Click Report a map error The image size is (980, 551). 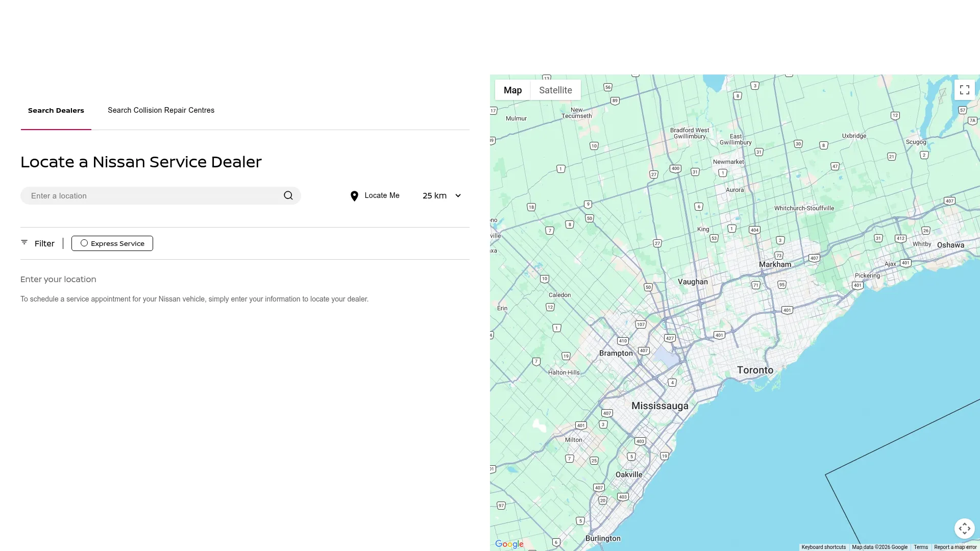(955, 547)
